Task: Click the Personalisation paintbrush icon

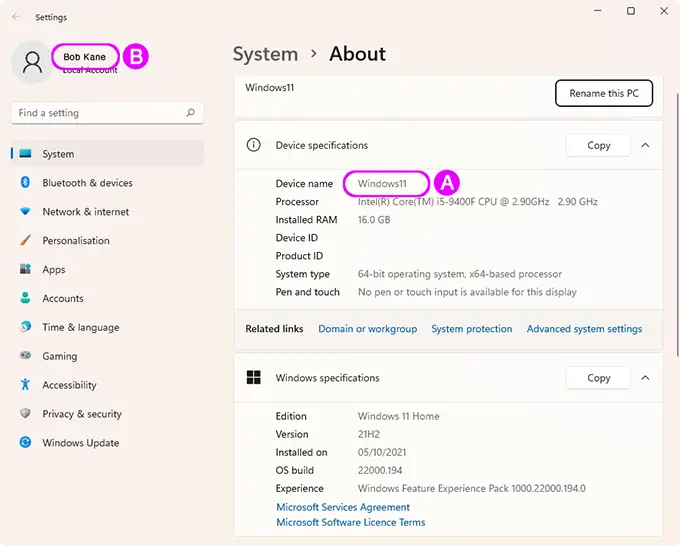Action: click(x=26, y=240)
